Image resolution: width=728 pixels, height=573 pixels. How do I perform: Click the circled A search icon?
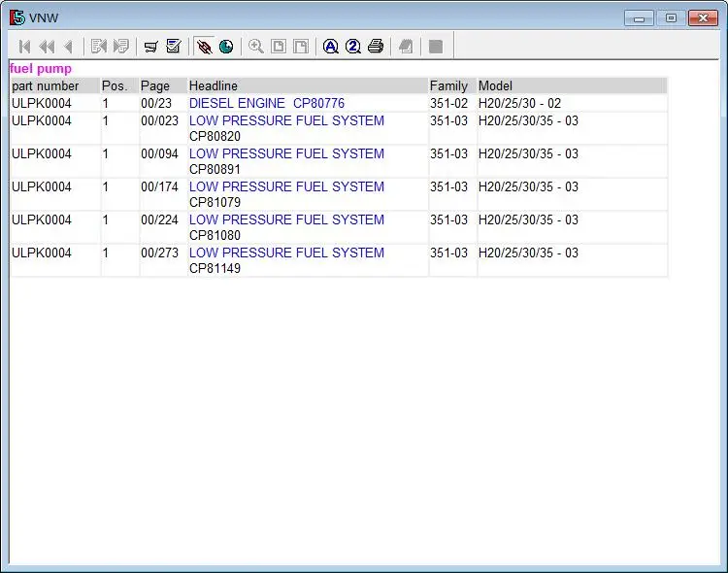coord(331,47)
